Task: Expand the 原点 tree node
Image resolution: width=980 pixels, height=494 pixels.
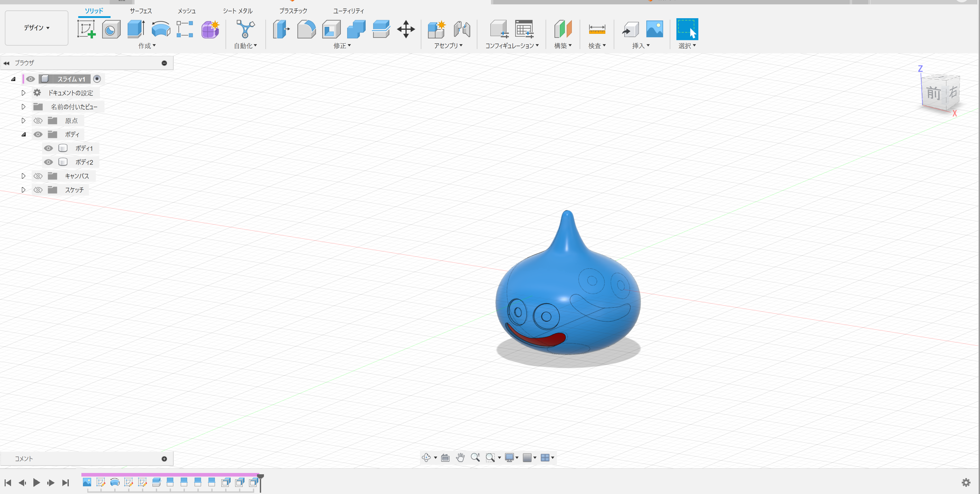Action: click(x=24, y=121)
